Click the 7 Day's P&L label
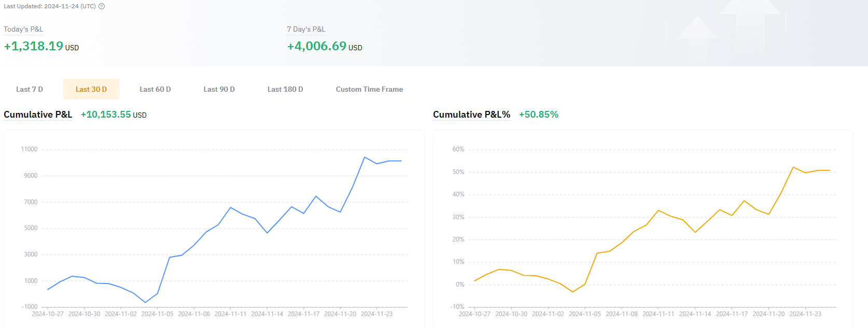This screenshot has height=327, width=868. 306,30
